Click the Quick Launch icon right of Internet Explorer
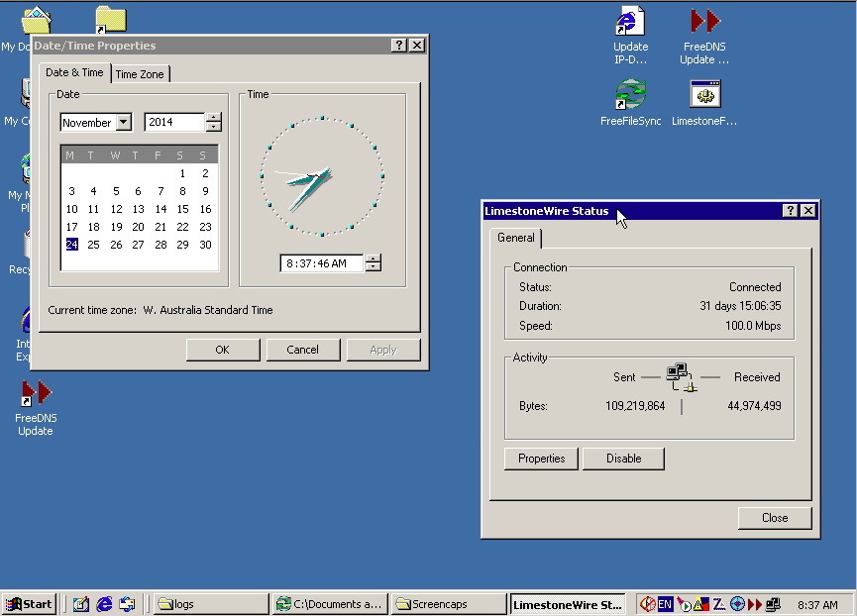The width and height of the screenshot is (857, 616). pyautogui.click(x=127, y=604)
